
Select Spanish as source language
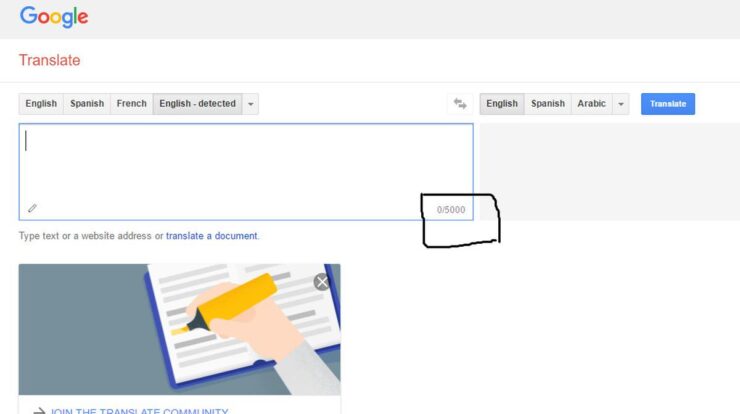tap(87, 104)
